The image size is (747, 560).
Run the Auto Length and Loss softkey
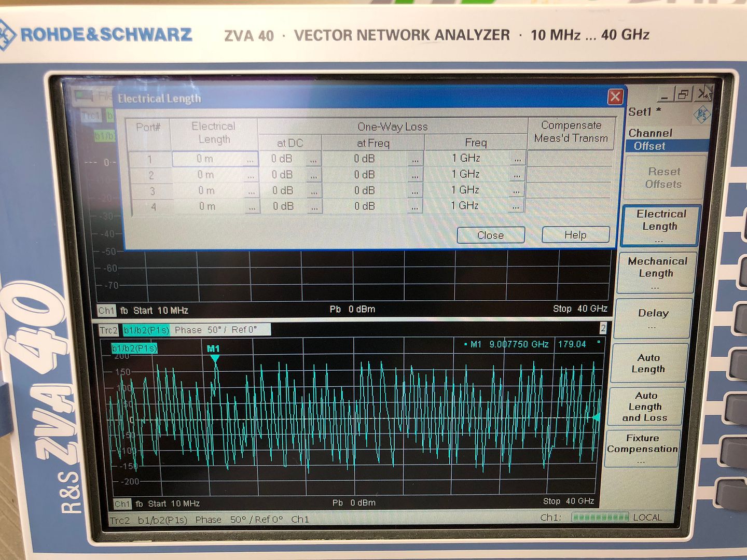point(645,407)
